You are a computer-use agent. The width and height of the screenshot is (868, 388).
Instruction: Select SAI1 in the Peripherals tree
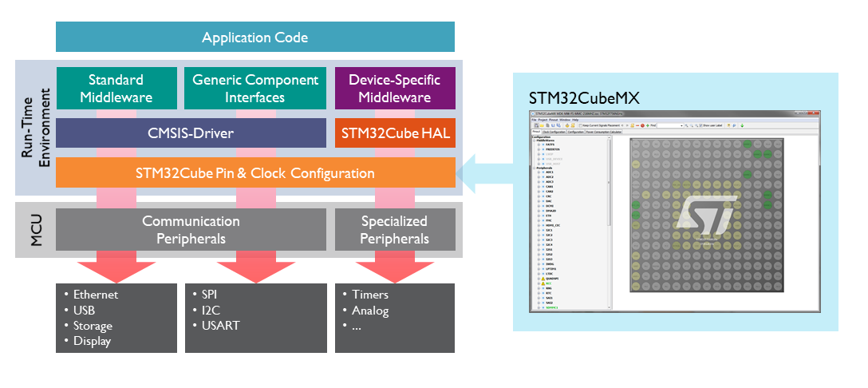pyautogui.click(x=549, y=298)
